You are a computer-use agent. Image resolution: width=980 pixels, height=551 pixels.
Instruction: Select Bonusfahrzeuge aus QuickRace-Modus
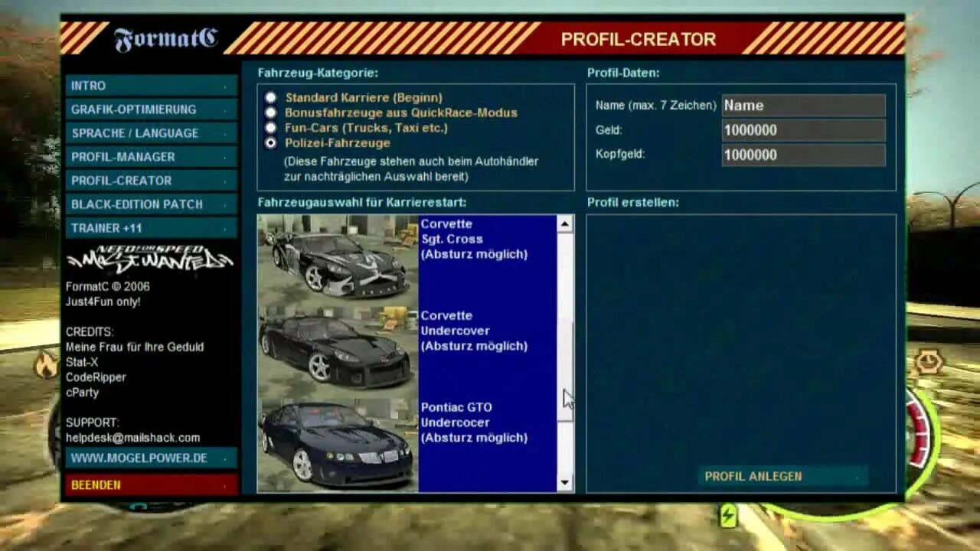[272, 112]
